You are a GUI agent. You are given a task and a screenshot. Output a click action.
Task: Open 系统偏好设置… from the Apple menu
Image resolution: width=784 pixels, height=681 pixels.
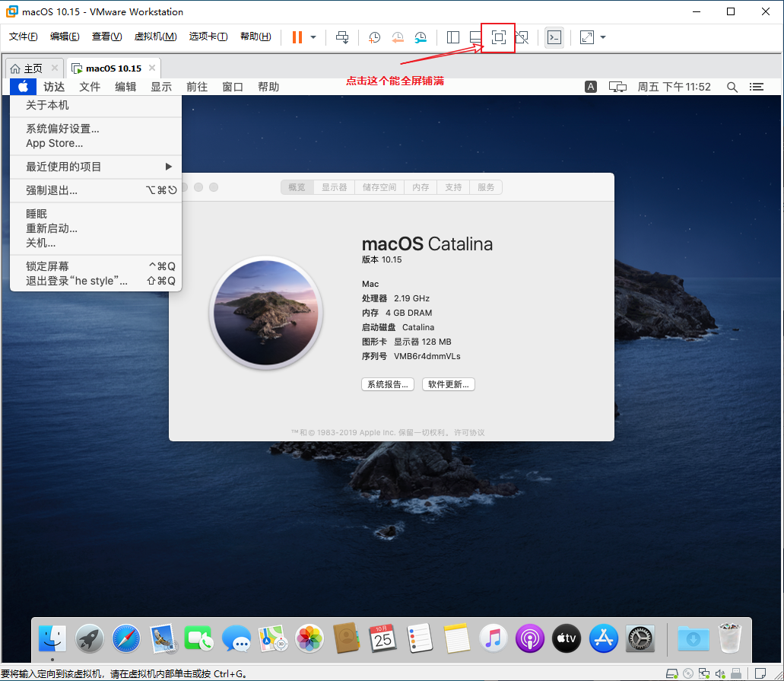pyautogui.click(x=96, y=129)
